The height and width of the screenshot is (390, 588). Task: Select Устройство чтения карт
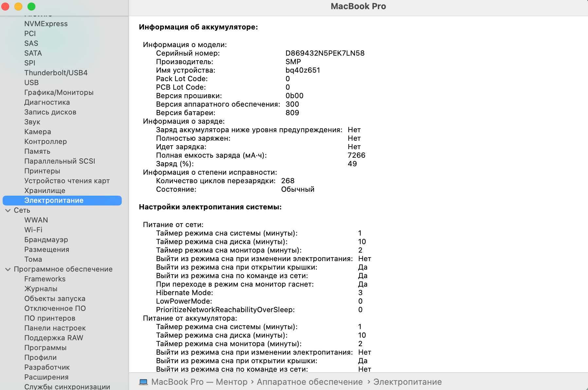(67, 181)
